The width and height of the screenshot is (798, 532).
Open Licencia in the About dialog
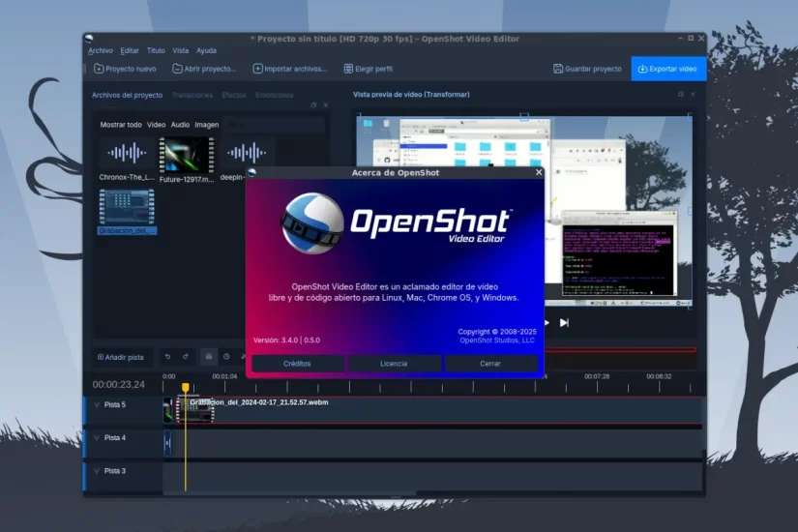(394, 364)
